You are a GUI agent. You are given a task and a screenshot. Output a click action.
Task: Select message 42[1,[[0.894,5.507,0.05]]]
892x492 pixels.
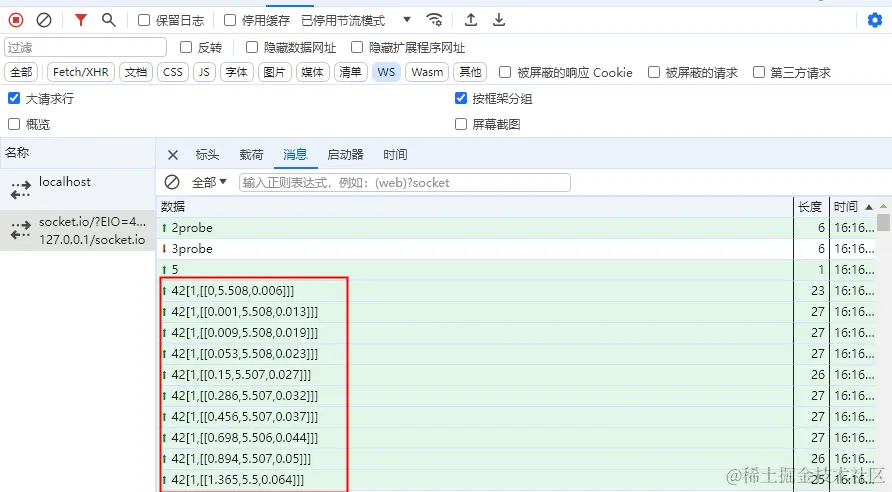tap(515, 458)
